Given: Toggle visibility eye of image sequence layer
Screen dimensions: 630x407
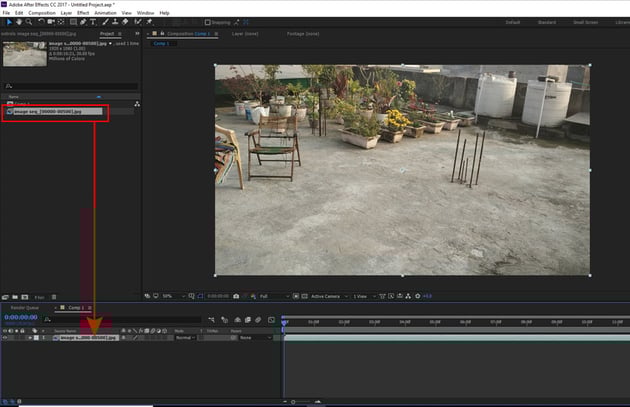Looking at the screenshot, I should click(5, 338).
